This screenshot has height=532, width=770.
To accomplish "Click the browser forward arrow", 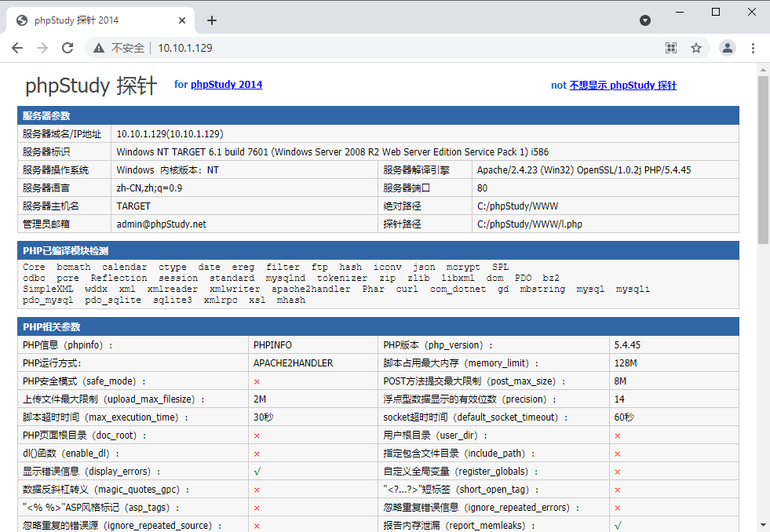I will [42, 48].
